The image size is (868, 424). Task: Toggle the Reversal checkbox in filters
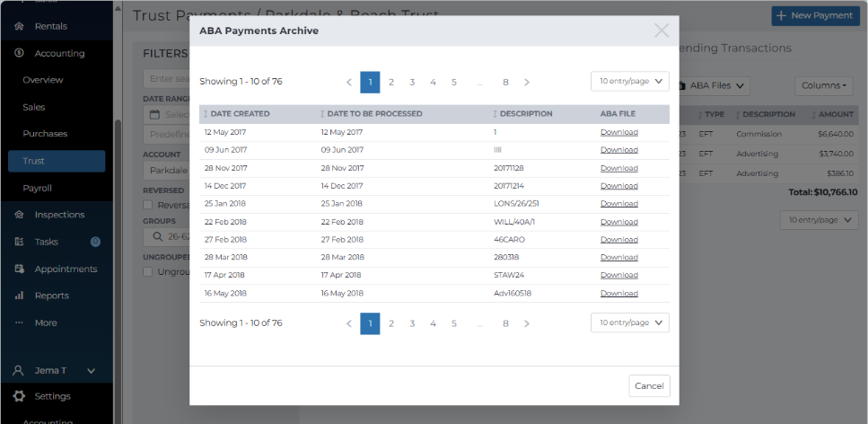148,205
